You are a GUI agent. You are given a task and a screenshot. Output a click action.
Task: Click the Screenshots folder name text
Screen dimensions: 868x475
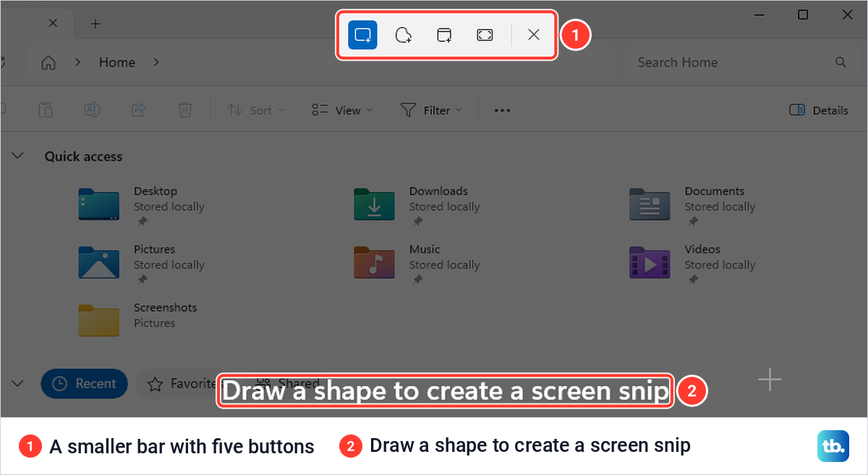click(x=166, y=307)
